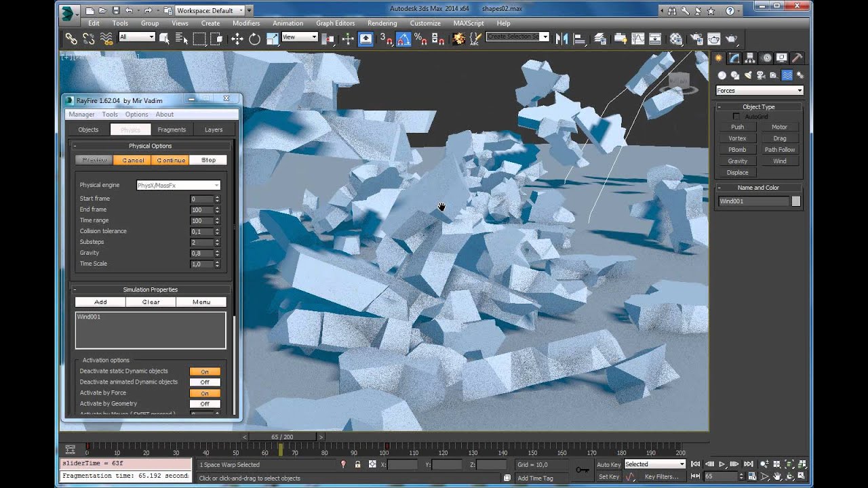The width and height of the screenshot is (868, 488).
Task: Click the Select and Link tool
Action: pos(71,39)
